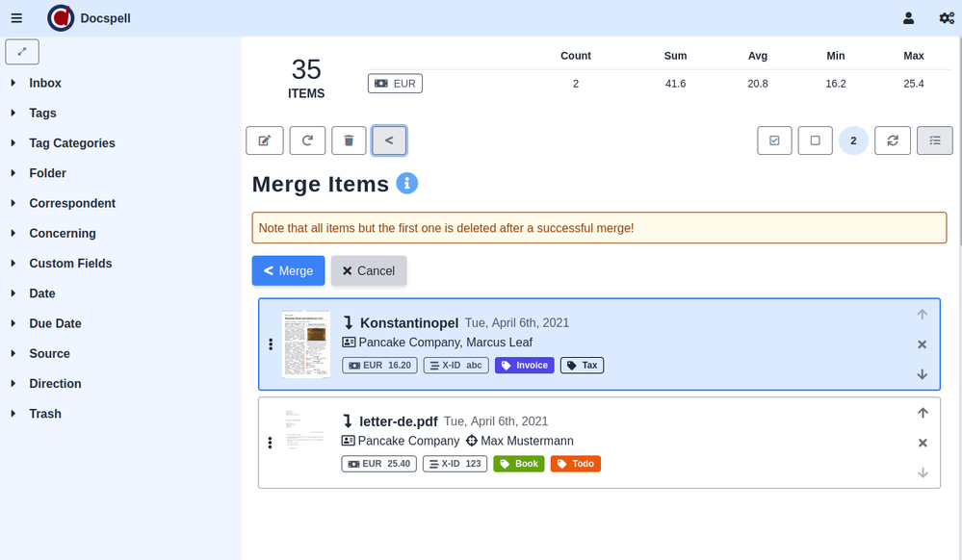Expand the Tag Categories section

(x=71, y=143)
